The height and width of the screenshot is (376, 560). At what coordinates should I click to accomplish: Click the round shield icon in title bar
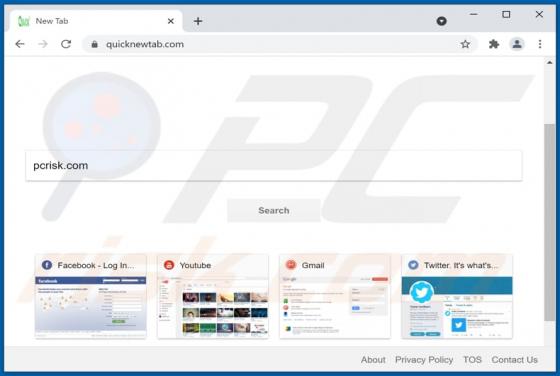[x=442, y=21]
